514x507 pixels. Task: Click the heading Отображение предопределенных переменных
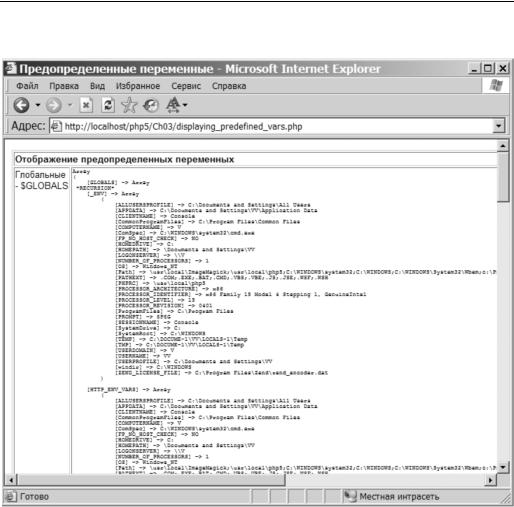click(125, 159)
